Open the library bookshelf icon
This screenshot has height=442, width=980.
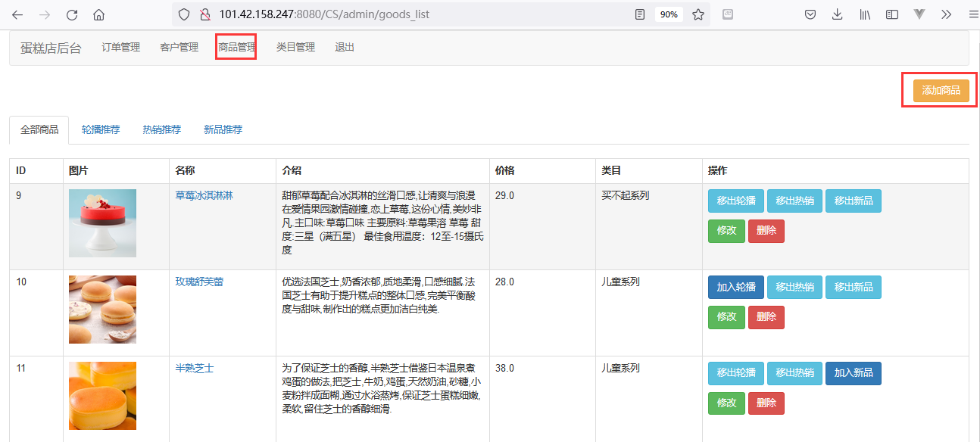(864, 14)
